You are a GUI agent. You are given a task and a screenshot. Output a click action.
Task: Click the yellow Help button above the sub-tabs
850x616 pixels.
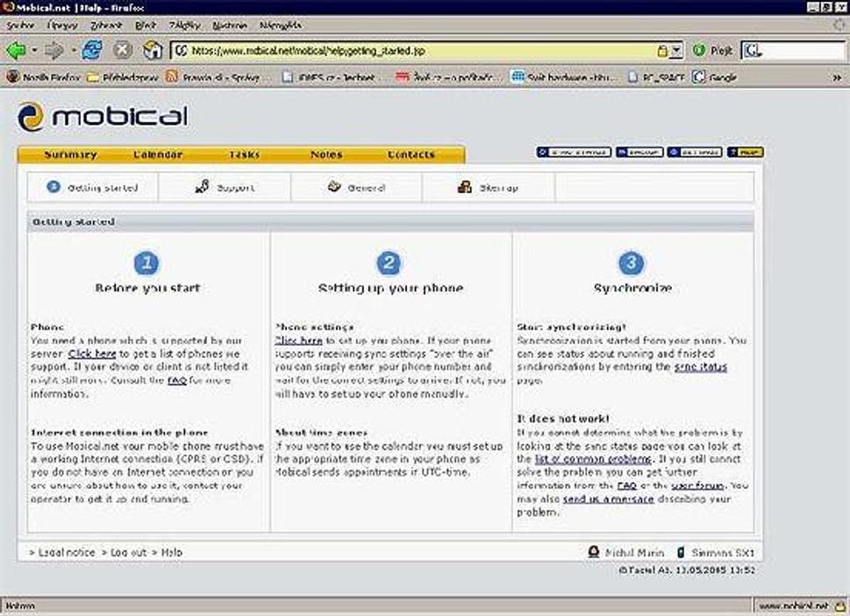tap(746, 152)
